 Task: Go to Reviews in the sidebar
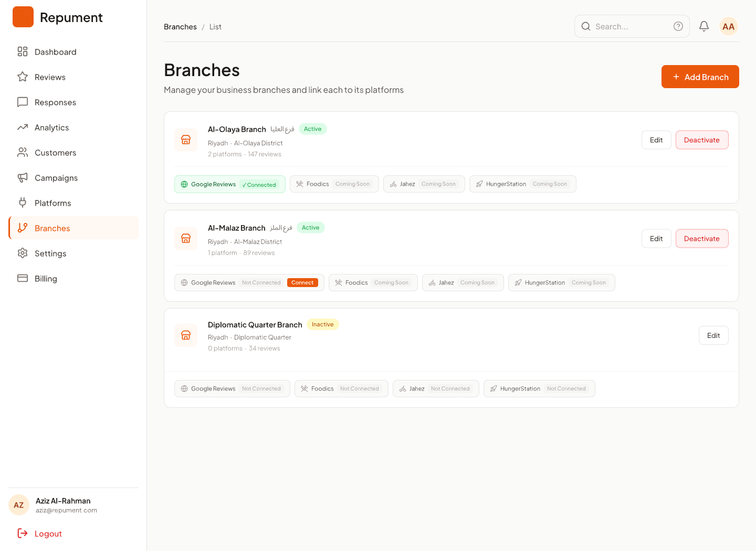coord(73,77)
